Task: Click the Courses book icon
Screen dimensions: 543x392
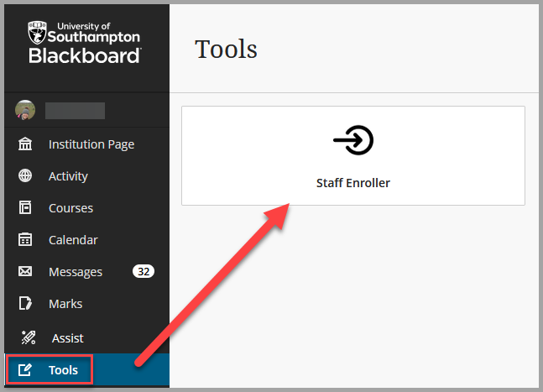Action: click(x=25, y=207)
